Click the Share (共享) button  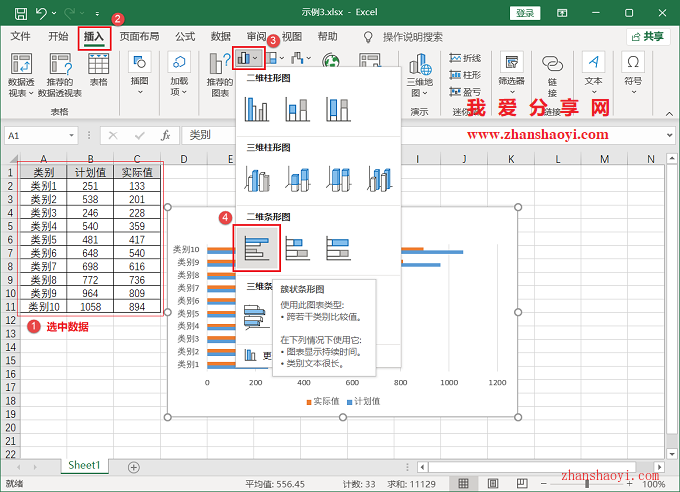pos(647,37)
